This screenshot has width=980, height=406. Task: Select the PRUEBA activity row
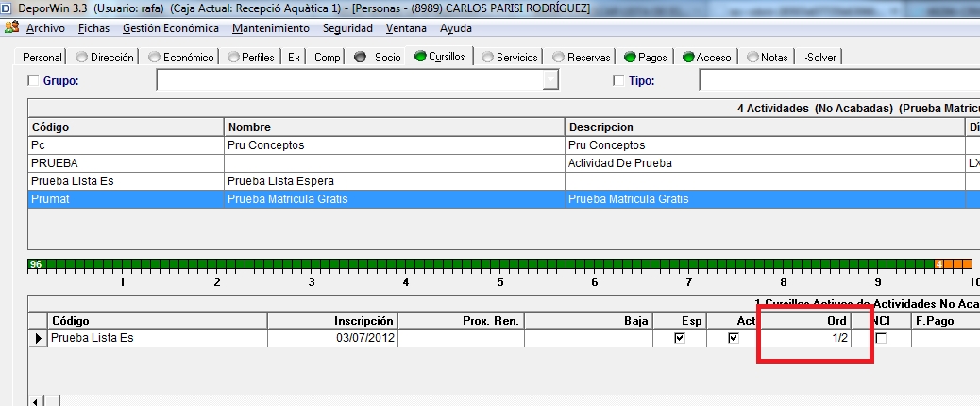pyautogui.click(x=504, y=163)
